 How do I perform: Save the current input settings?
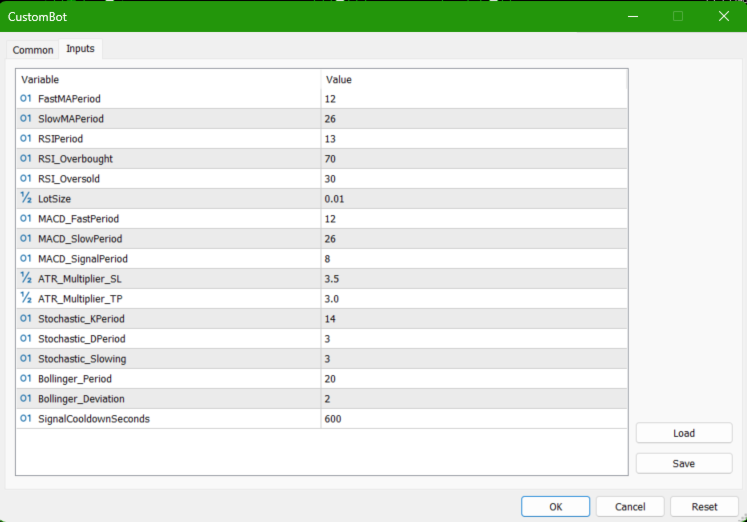[684, 463]
